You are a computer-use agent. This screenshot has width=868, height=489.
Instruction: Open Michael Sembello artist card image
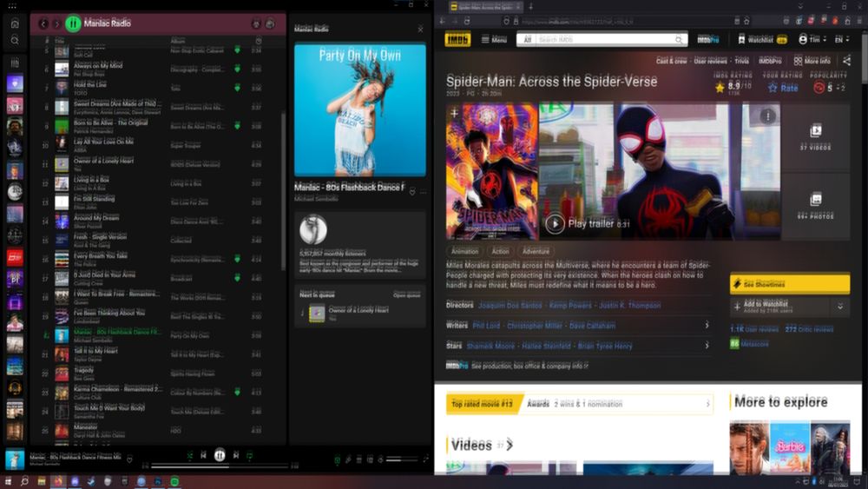click(313, 230)
